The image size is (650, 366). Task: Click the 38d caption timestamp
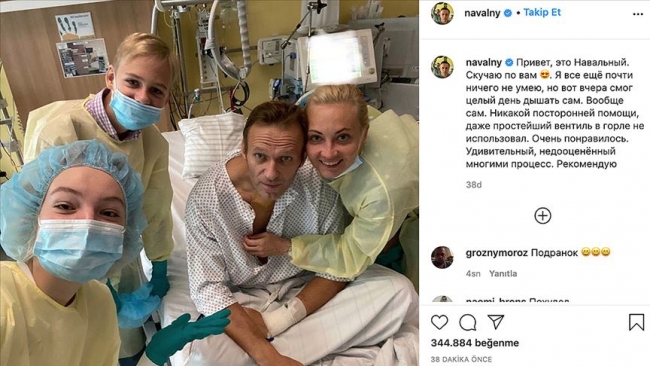473,185
